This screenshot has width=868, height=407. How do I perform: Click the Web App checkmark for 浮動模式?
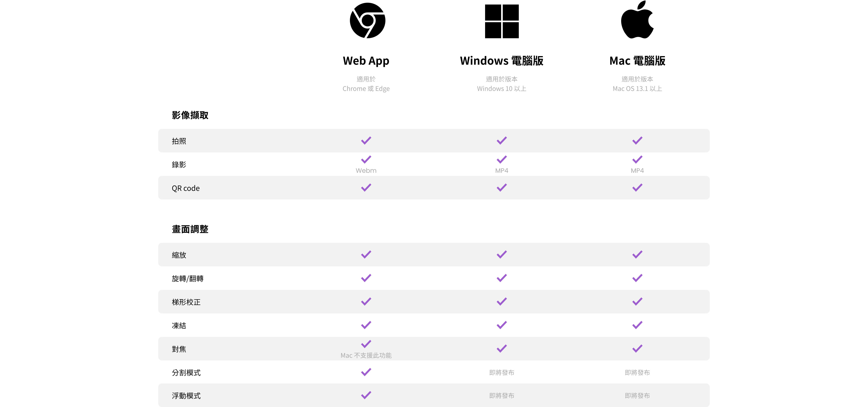pyautogui.click(x=366, y=395)
